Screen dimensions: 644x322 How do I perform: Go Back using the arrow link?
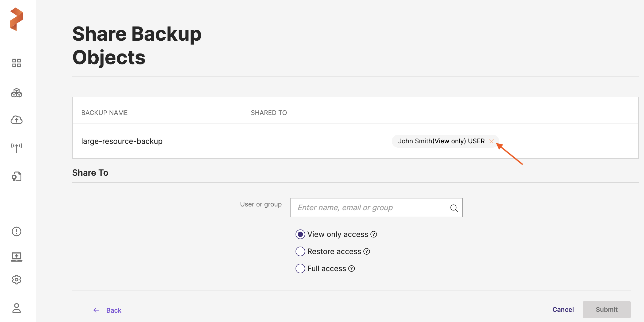click(x=107, y=310)
